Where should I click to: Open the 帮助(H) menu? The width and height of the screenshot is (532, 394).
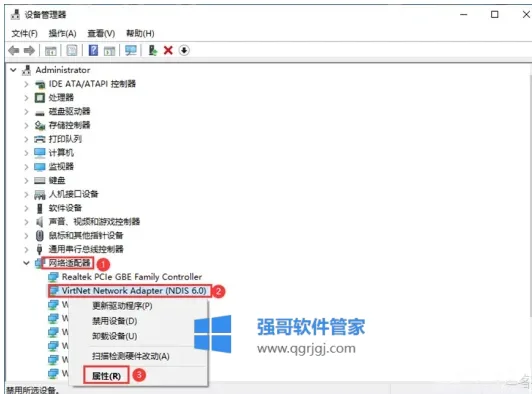(x=140, y=33)
